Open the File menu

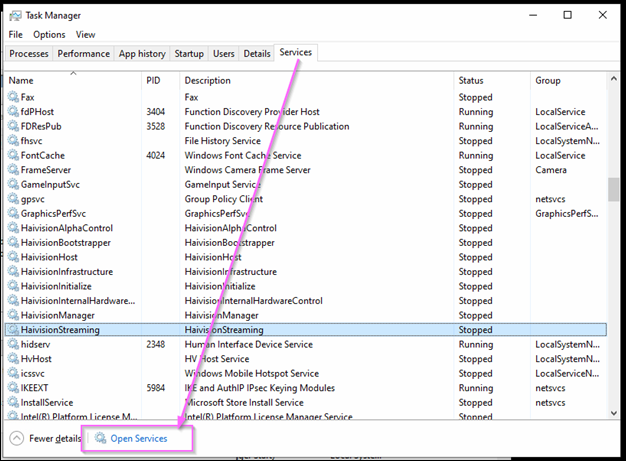coord(16,34)
